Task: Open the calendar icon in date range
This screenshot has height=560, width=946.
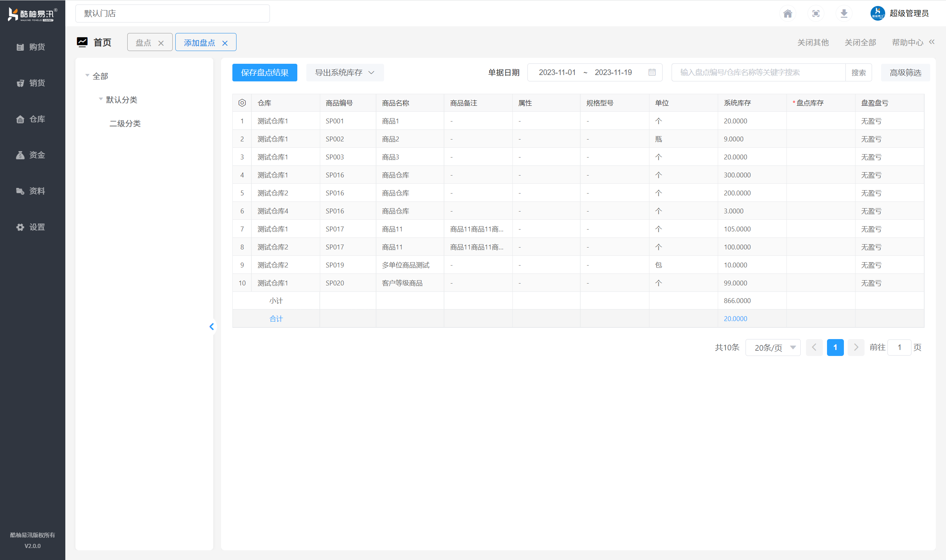Action: [x=652, y=72]
